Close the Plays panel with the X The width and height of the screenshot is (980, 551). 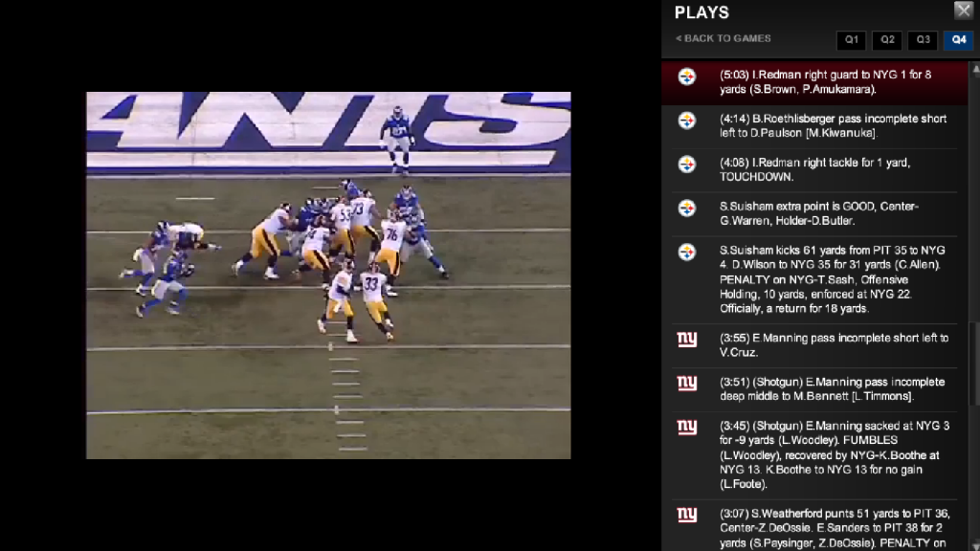point(963,10)
